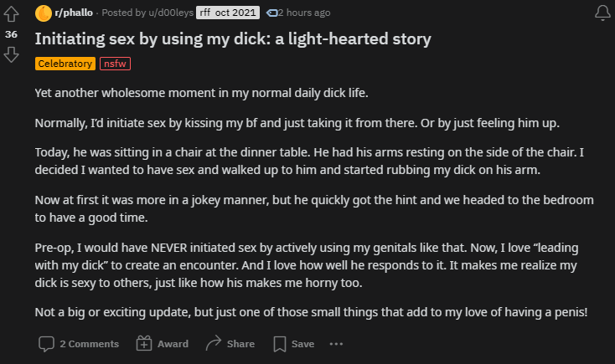
Task: Downvote the post with the down arrow
Action: [x=12, y=54]
